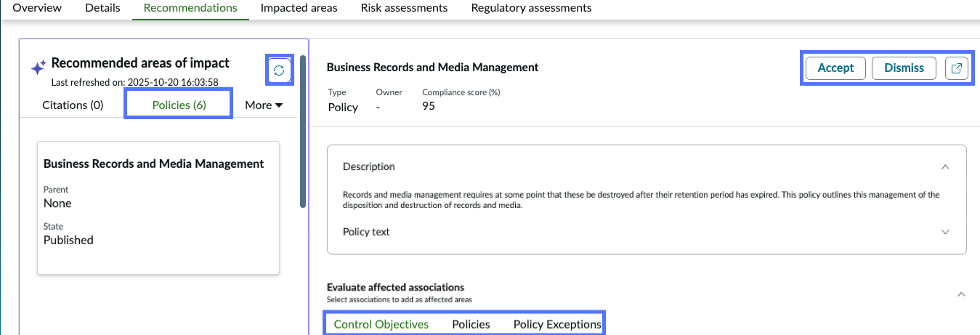Open Risk assessments tab
This screenshot has height=335, width=980.
tap(404, 8)
